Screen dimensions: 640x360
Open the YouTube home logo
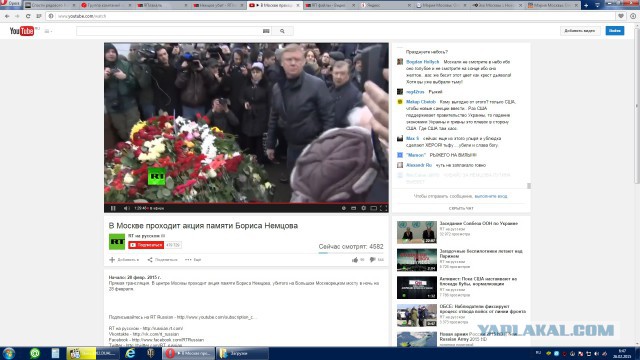click(22, 31)
